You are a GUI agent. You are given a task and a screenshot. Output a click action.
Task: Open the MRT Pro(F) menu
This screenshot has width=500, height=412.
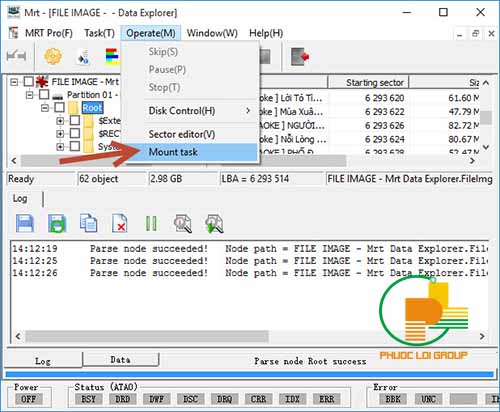pyautogui.click(x=49, y=33)
